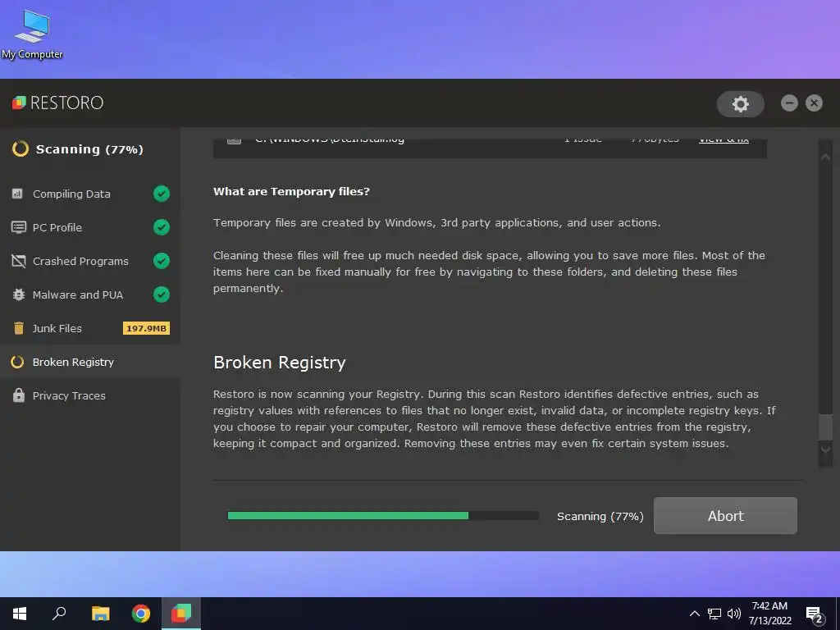Select Junk Files in sidebar
Viewport: 840px width, 630px height.
(x=90, y=328)
